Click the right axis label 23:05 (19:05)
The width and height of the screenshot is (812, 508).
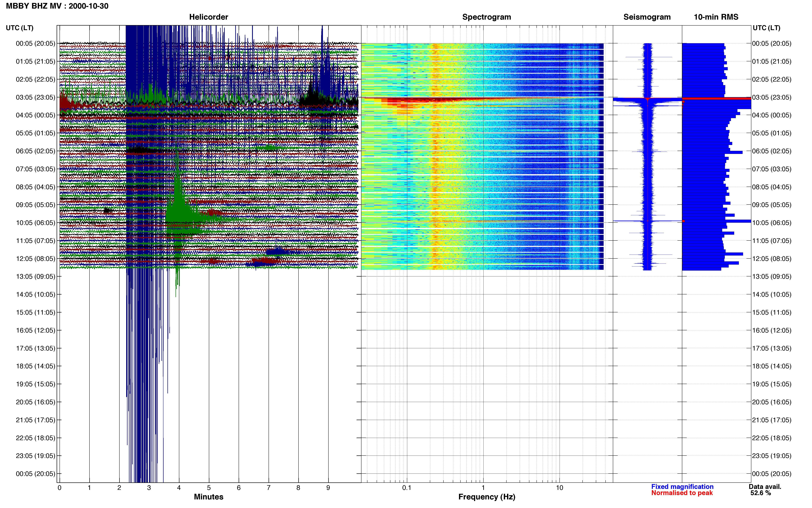(x=772, y=456)
